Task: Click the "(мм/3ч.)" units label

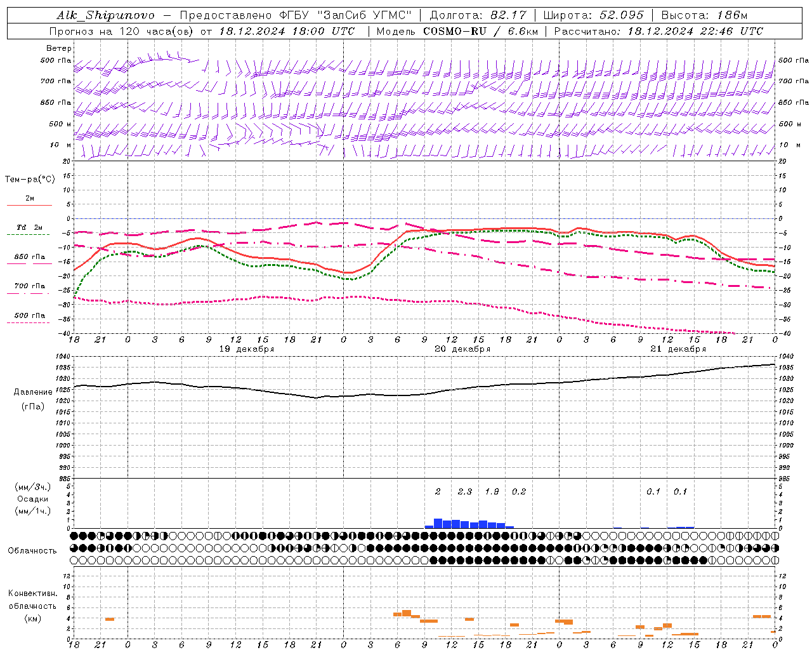Action: point(33,487)
